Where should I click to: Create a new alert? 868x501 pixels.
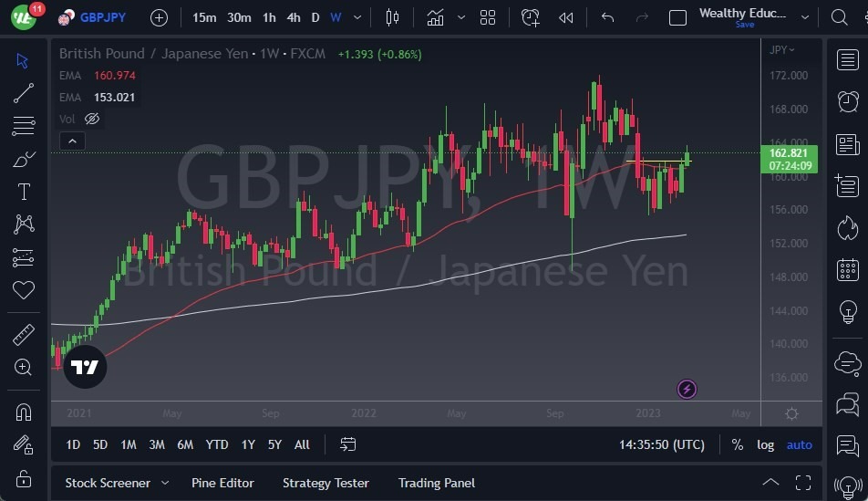(x=531, y=17)
